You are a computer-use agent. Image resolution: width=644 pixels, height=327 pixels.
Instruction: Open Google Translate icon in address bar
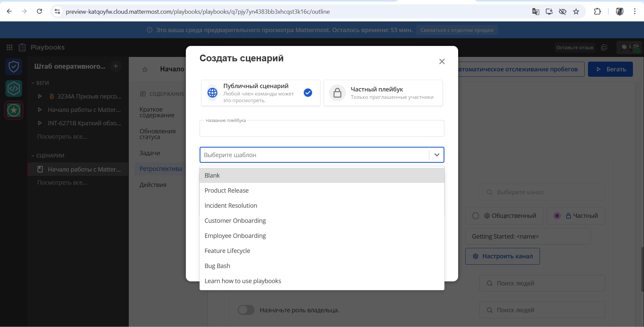[x=535, y=12]
